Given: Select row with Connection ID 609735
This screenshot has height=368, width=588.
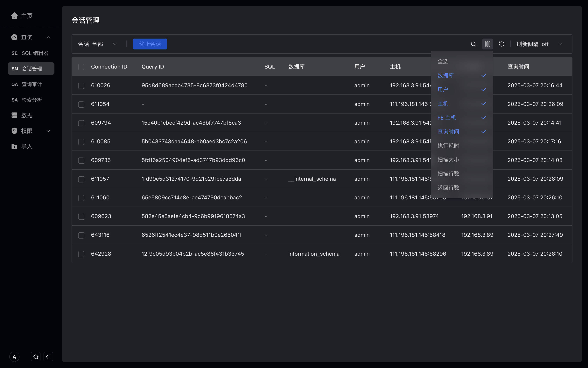Looking at the screenshot, I should 81,160.
